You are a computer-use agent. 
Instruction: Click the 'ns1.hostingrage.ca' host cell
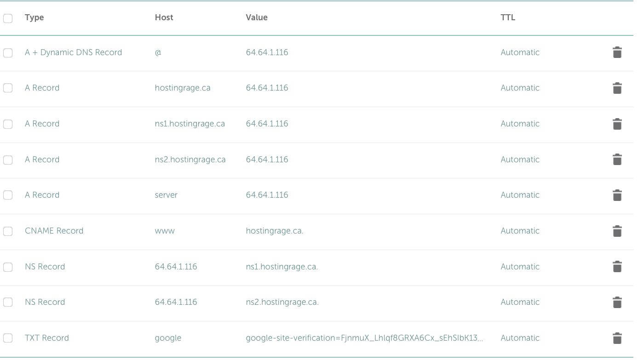tap(190, 124)
